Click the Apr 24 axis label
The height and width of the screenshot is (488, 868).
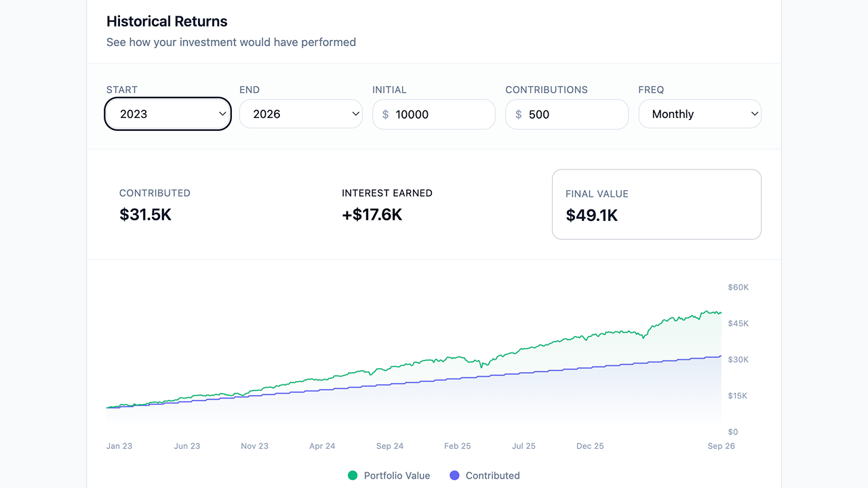coord(322,446)
